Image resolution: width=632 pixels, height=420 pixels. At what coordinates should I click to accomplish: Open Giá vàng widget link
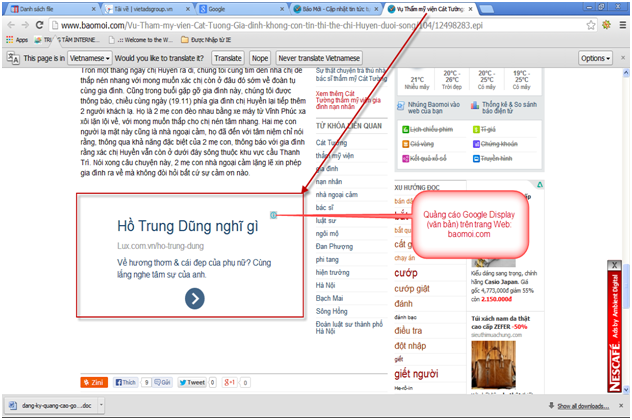(x=418, y=144)
